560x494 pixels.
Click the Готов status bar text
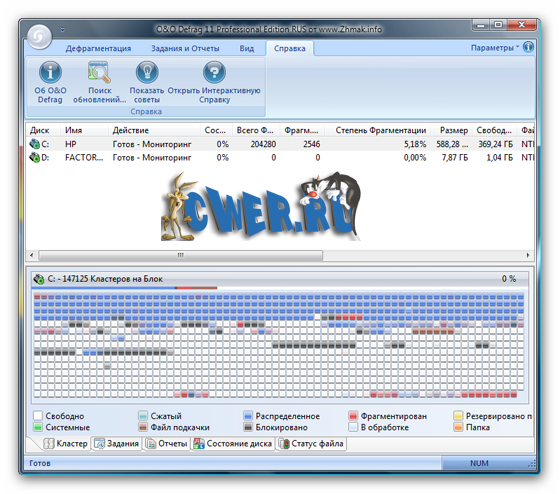click(x=40, y=463)
